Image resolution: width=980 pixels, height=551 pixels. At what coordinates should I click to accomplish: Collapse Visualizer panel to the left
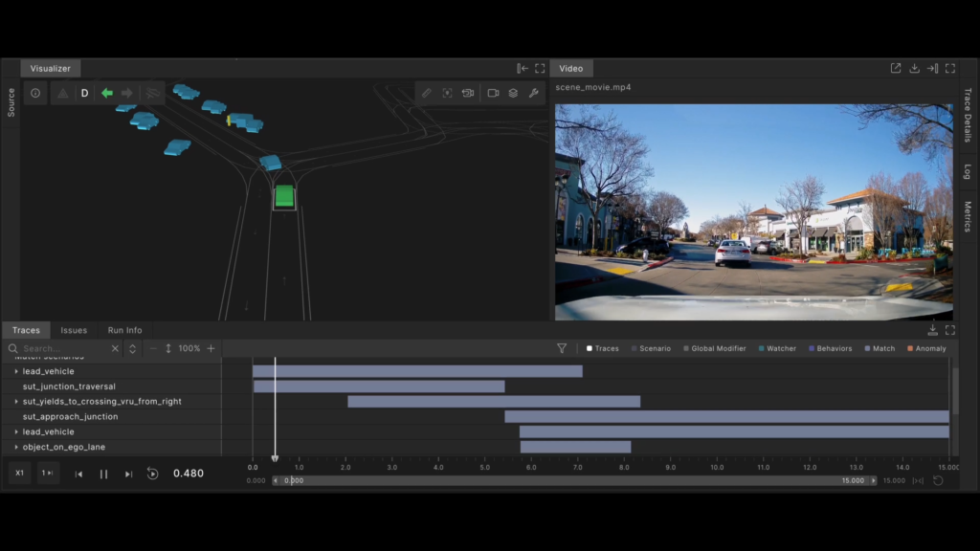523,68
